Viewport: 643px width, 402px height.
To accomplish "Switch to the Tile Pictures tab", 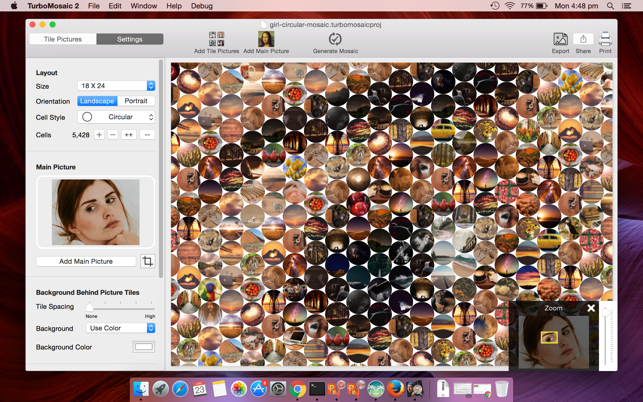I will (63, 39).
